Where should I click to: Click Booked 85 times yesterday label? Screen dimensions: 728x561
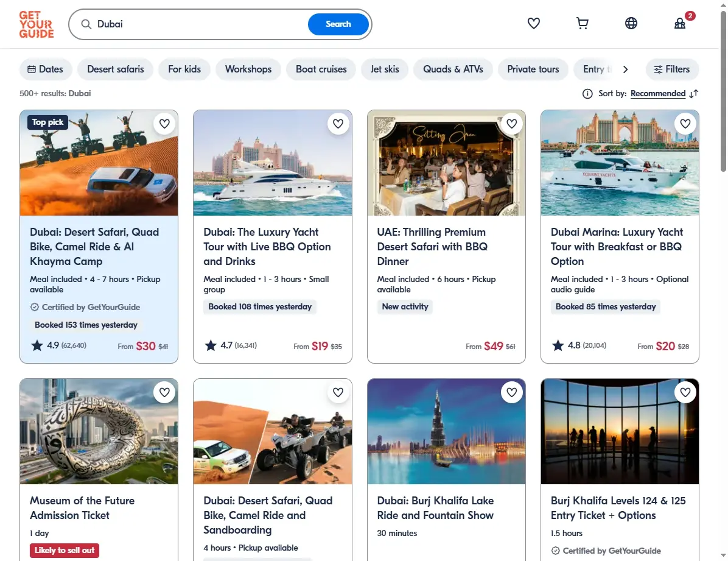coord(606,307)
